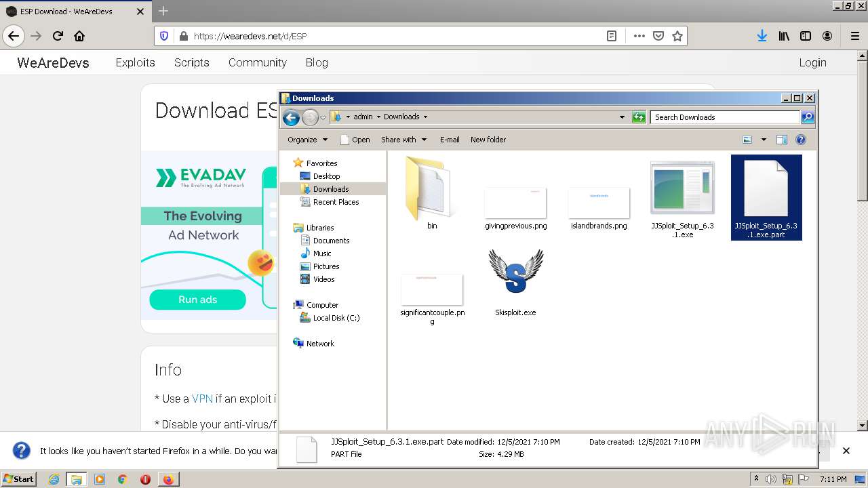Toggle Firefox sidebar view
The image size is (868, 488).
[x=806, y=36]
